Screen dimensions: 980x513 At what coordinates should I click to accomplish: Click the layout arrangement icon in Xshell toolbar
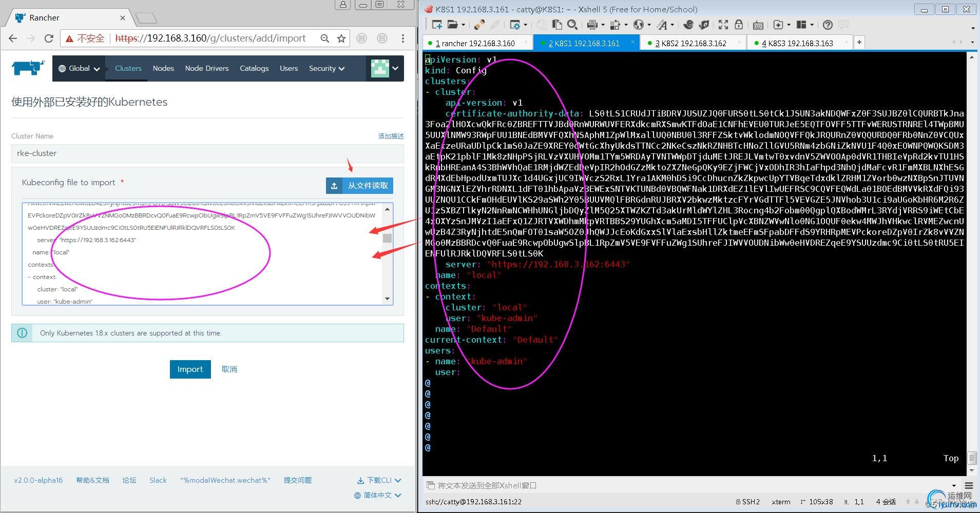click(x=801, y=25)
